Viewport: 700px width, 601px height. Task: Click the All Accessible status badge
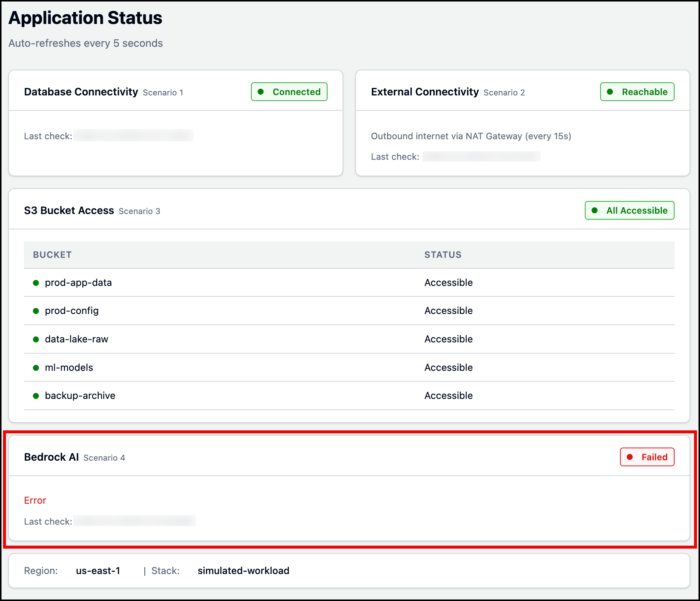click(629, 210)
